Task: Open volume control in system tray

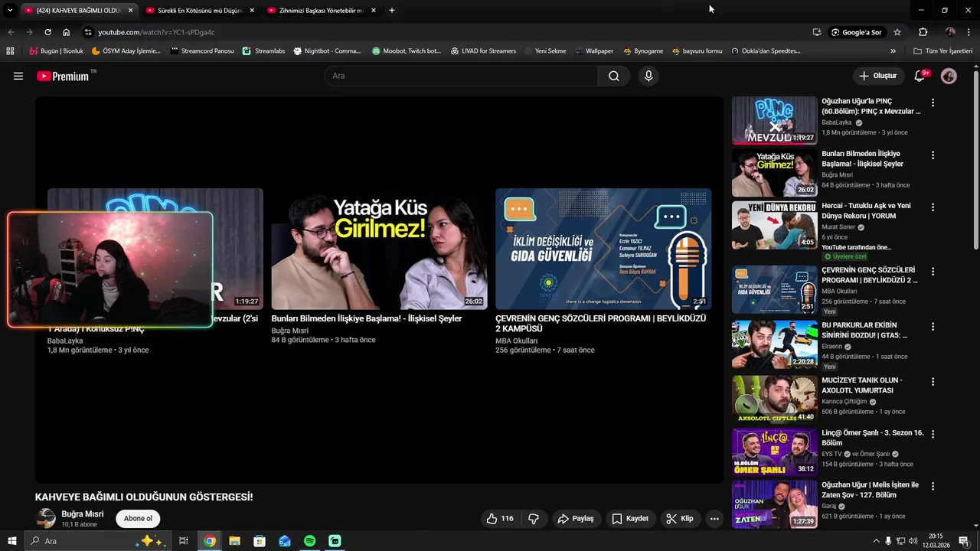Action: pos(913,541)
